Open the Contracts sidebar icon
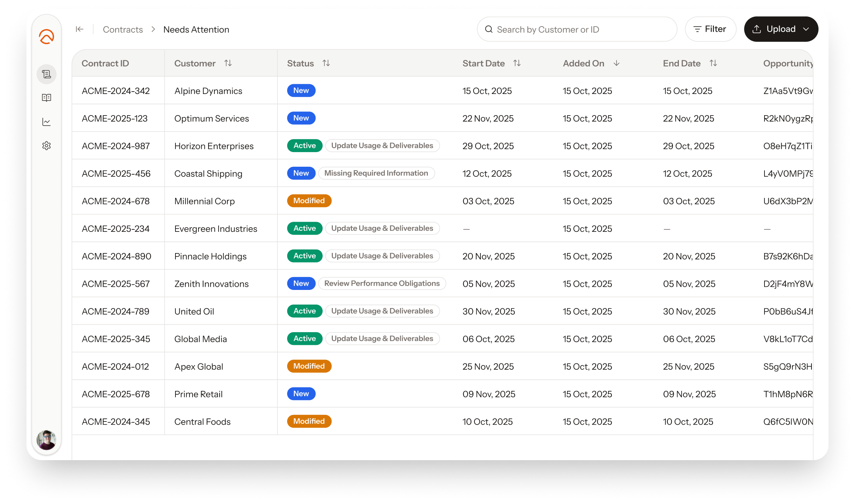This screenshot has height=504, width=855. (46, 74)
